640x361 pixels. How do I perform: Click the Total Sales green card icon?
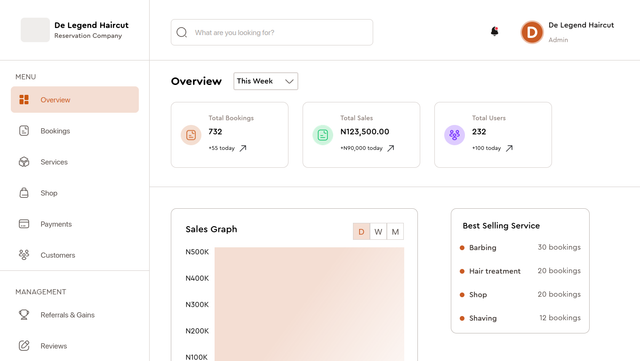coord(323,135)
